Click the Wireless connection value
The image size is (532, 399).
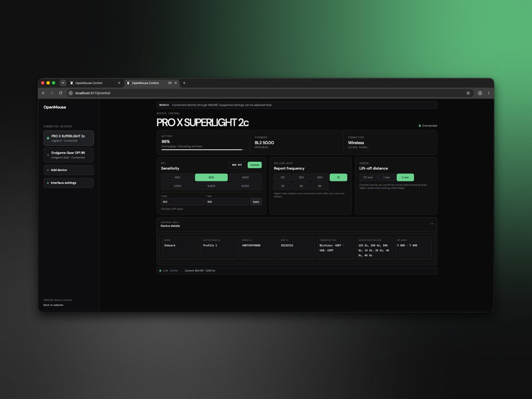click(356, 143)
